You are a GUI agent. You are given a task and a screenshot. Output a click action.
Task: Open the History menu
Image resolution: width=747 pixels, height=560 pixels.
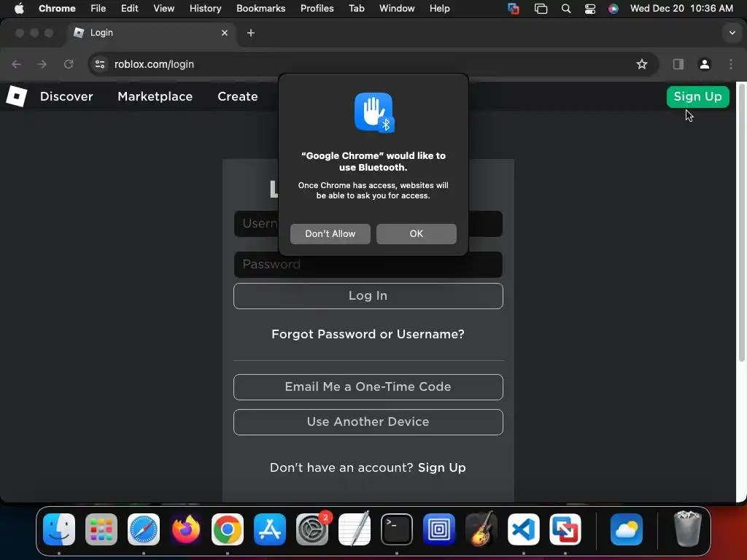[205, 9]
